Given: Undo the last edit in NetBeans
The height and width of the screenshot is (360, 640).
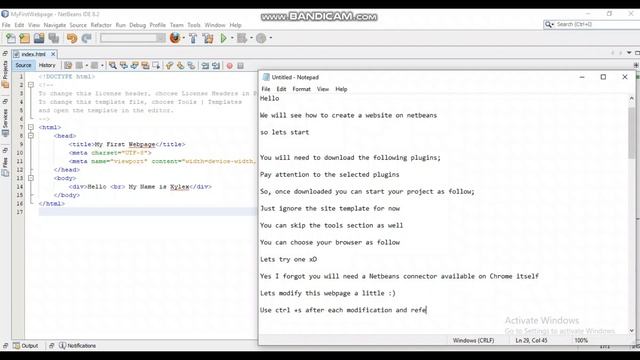Looking at the screenshot, I should point(72,38).
